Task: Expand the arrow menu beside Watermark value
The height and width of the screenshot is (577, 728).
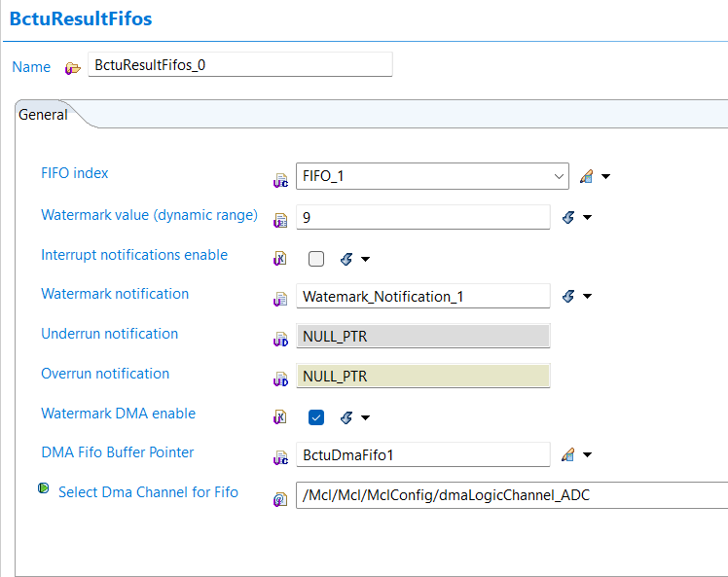Action: coord(588,217)
